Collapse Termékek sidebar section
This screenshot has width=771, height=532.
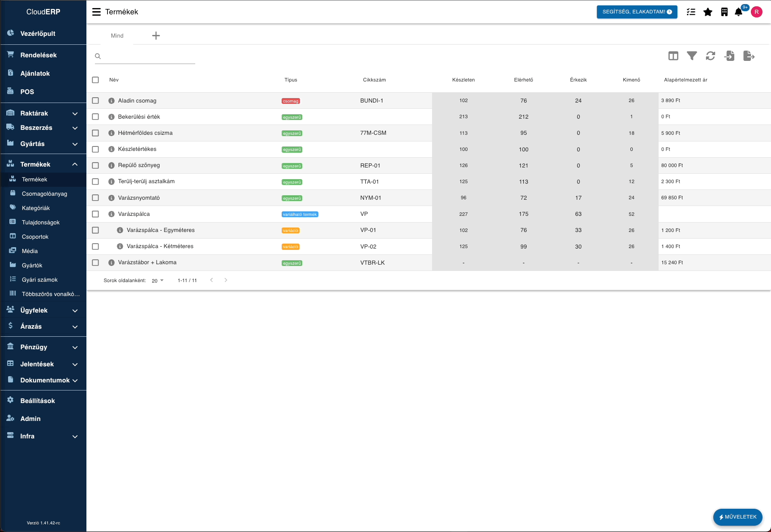pyautogui.click(x=43, y=164)
